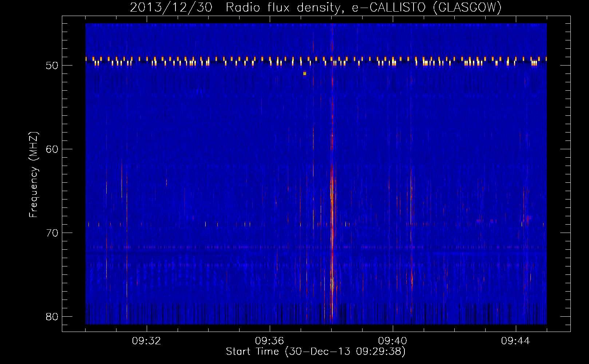589x364 pixels.
Task: Click the 70 frequency tick label
Action: click(52, 233)
